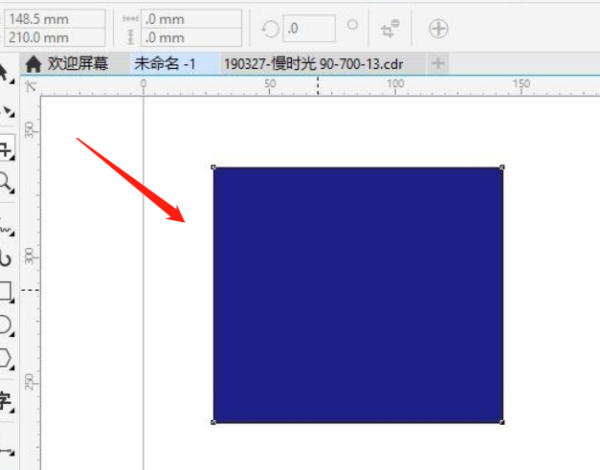Switch to the 未命名 -1 document tab

pos(174,64)
